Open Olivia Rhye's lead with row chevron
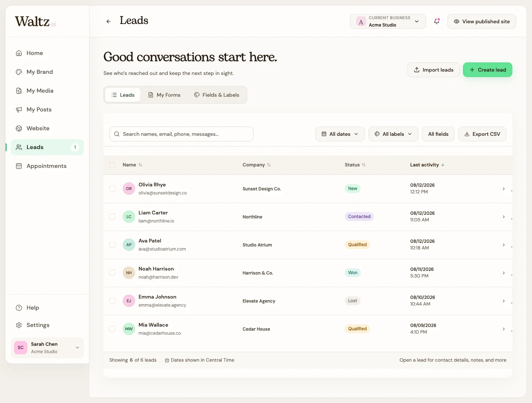The width and height of the screenshot is (532, 403). coord(504,189)
